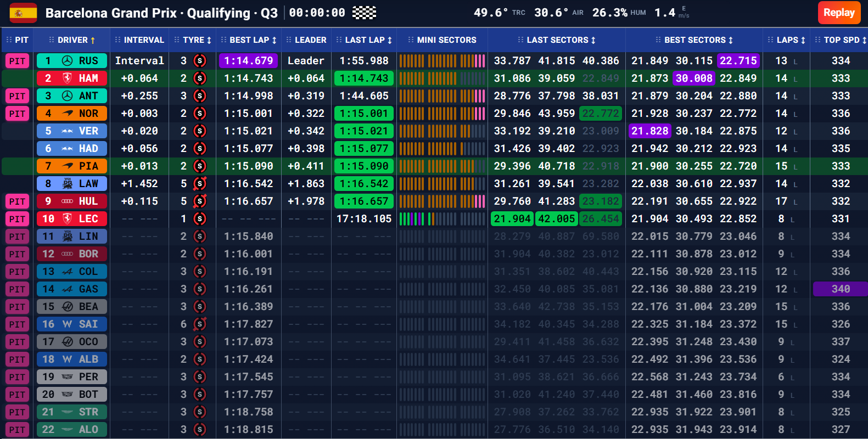868x439 pixels.
Task: Click the Mercedes logo on the RUS driver tag
Action: [x=67, y=61]
